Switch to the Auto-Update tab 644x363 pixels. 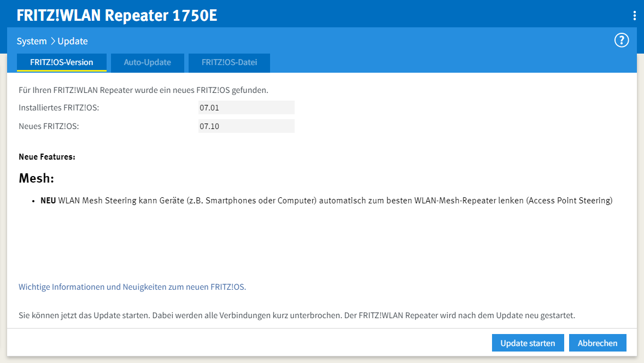148,62
